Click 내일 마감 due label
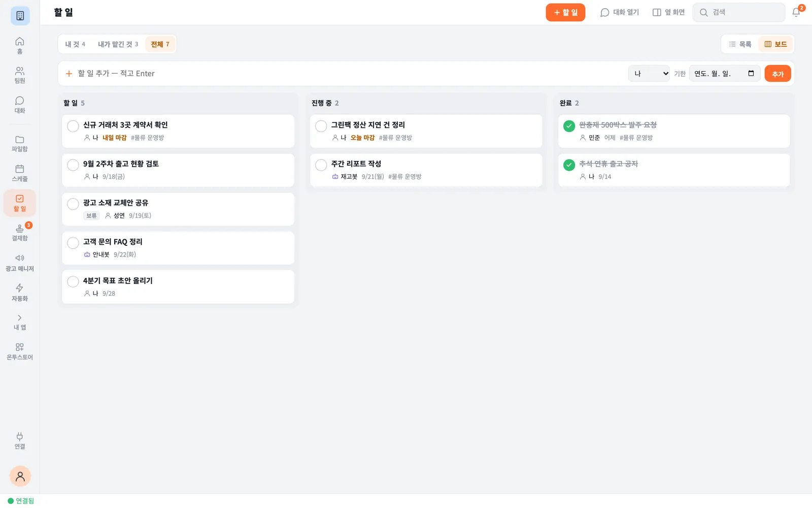The height and width of the screenshot is (508, 812). point(114,138)
